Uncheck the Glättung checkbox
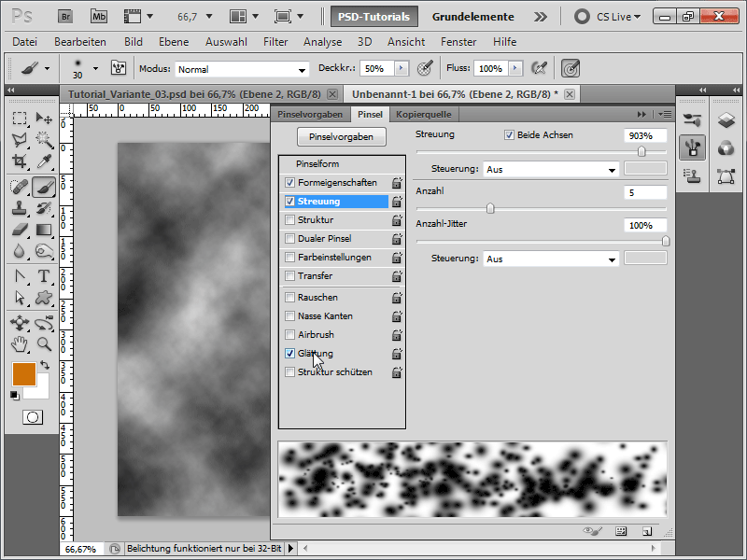The image size is (747, 560). coord(289,354)
